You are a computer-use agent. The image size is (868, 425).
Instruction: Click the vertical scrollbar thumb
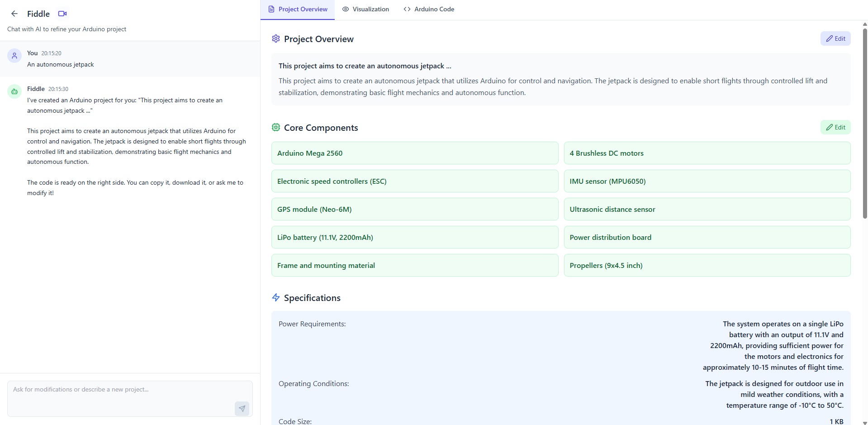[865, 123]
